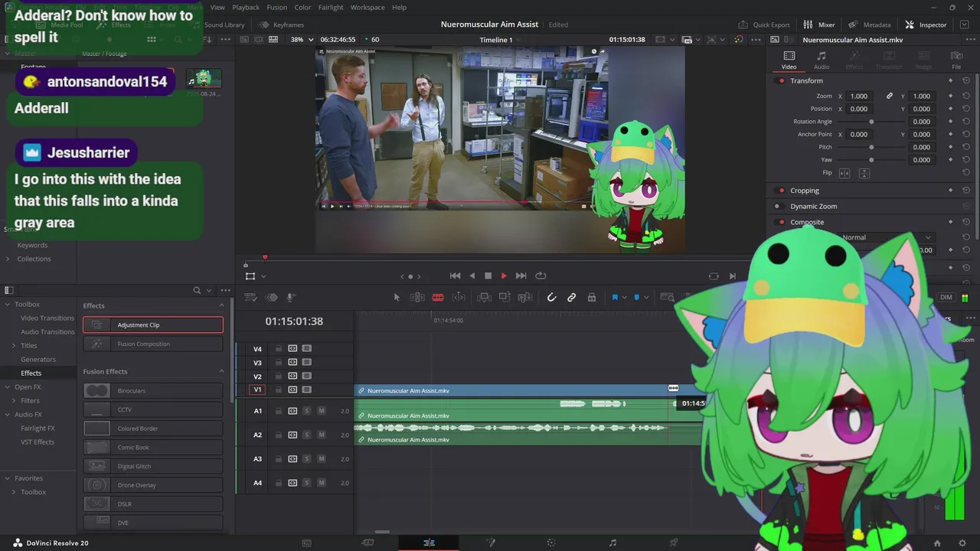Select the red Blade Edit tool
Screen dimensions: 980x551
[x=438, y=297]
